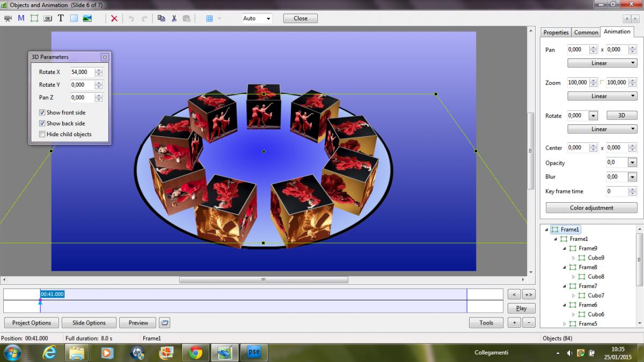
Task: Add a text object using T icon
Action: coord(61,18)
